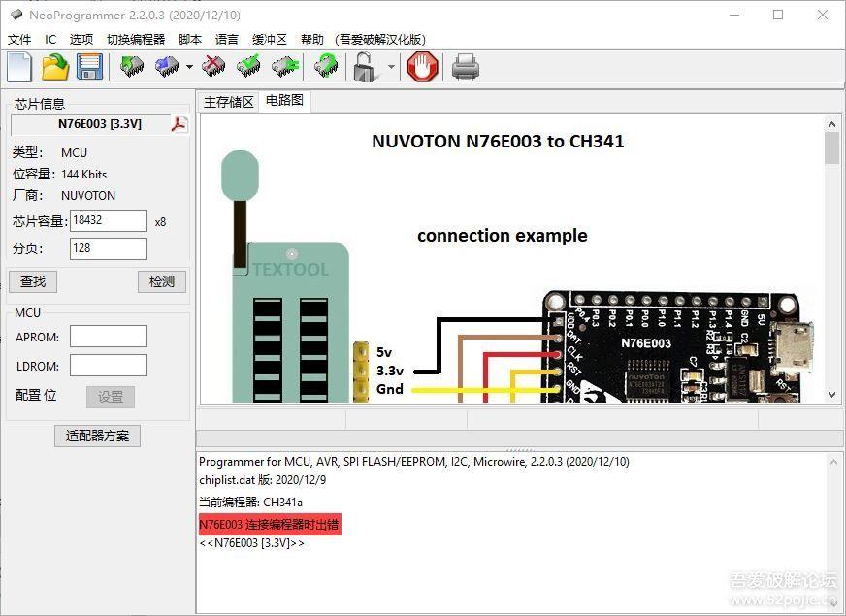Click the red stop hand icon
The width and height of the screenshot is (846, 616).
point(422,67)
